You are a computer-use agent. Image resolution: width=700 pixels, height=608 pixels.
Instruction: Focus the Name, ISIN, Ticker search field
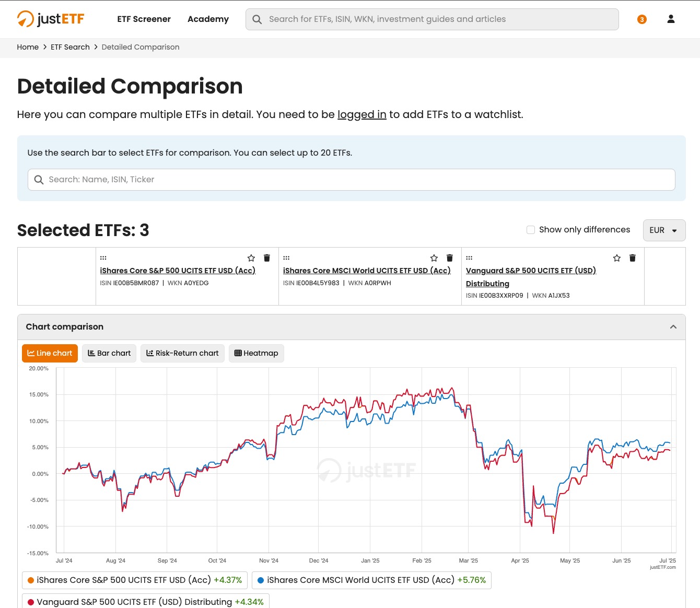[x=351, y=180]
